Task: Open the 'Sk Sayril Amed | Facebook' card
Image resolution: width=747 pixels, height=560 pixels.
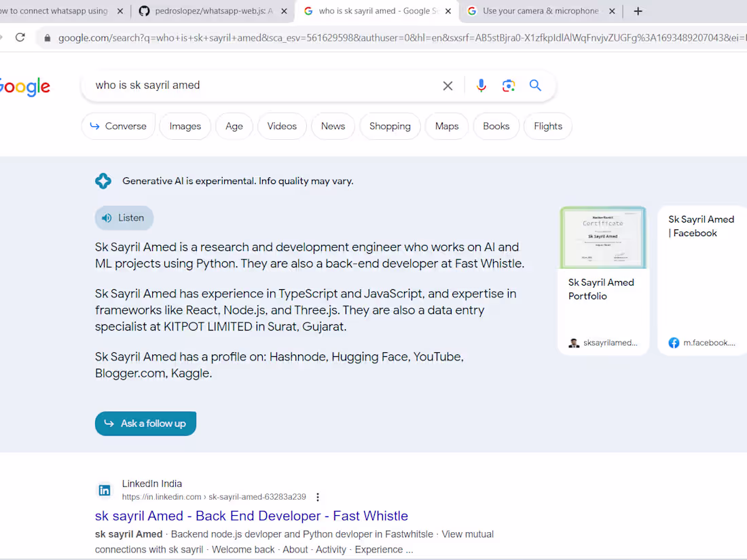Action: coord(702,280)
